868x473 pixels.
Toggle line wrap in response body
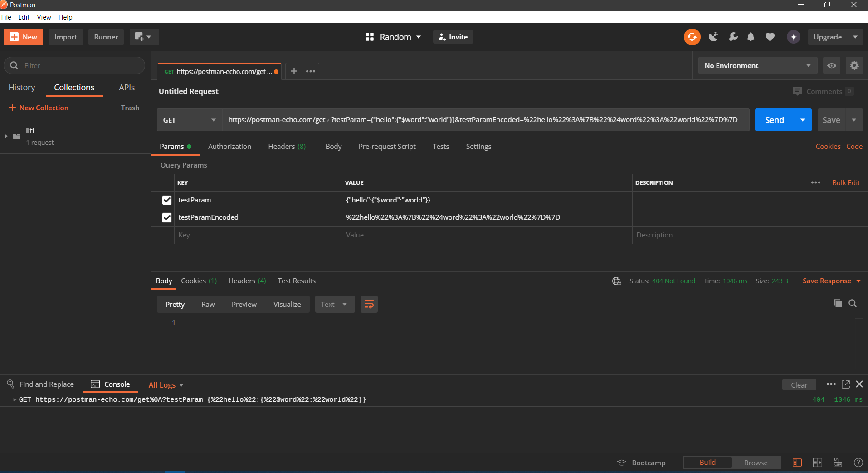click(x=369, y=304)
